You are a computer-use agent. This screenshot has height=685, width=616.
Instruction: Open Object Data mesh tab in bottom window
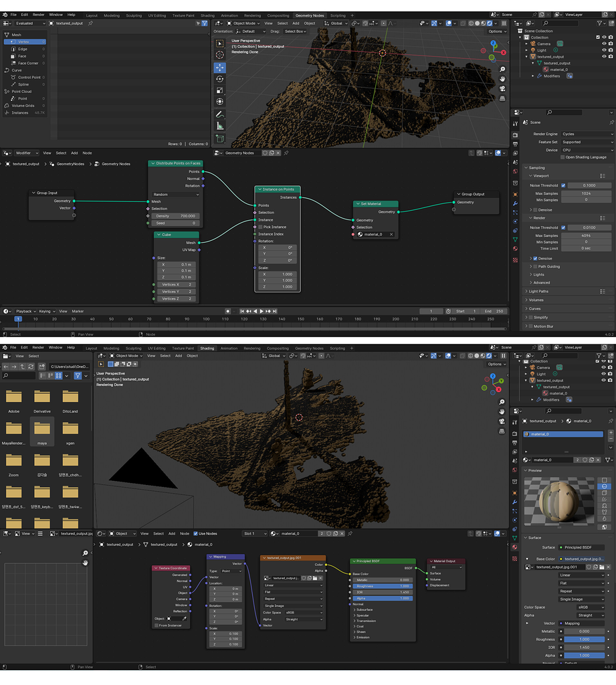tap(514, 538)
